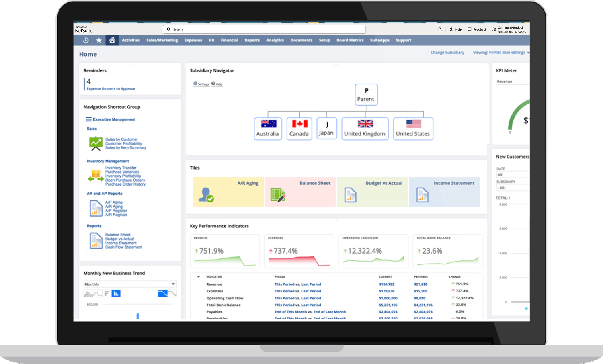Click the Help question mark icon in header

[451, 29]
